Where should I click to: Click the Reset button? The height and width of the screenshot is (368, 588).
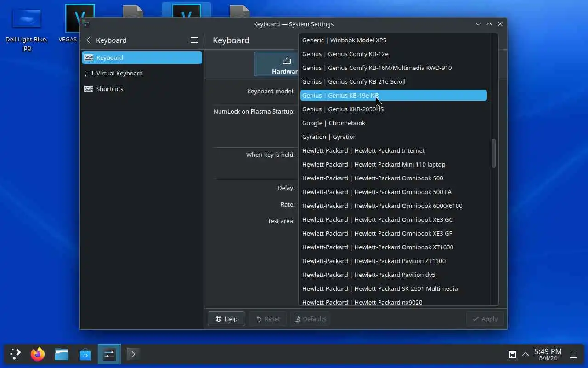pyautogui.click(x=268, y=319)
